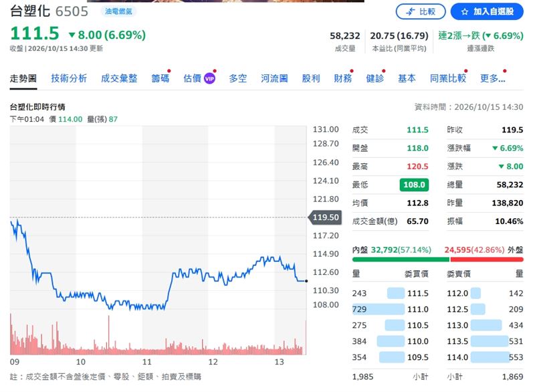535x392 pixels.
Task: Click the 委買價 column header
Action: (416, 274)
